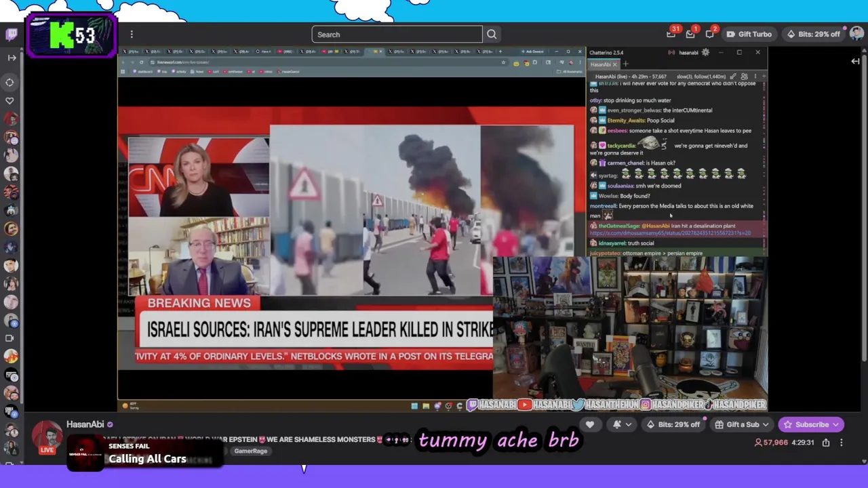Open the Chatterino split three-dot menu
Screen dimensions: 868x488
click(x=755, y=77)
